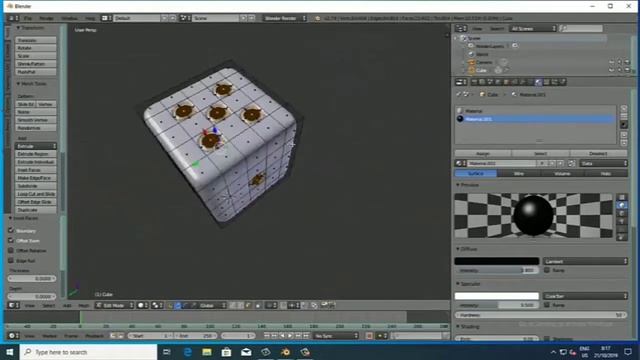Switch to the Wire material type tab

click(x=519, y=173)
